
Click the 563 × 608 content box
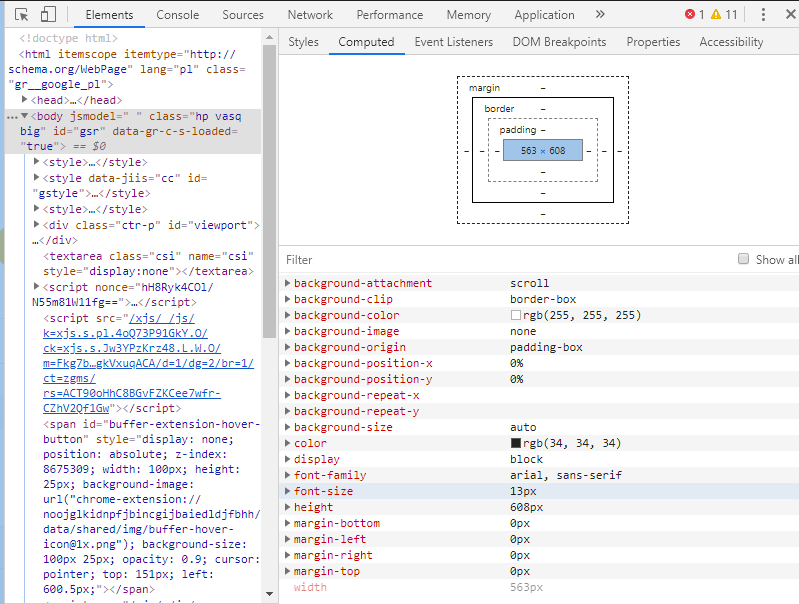tap(543, 150)
